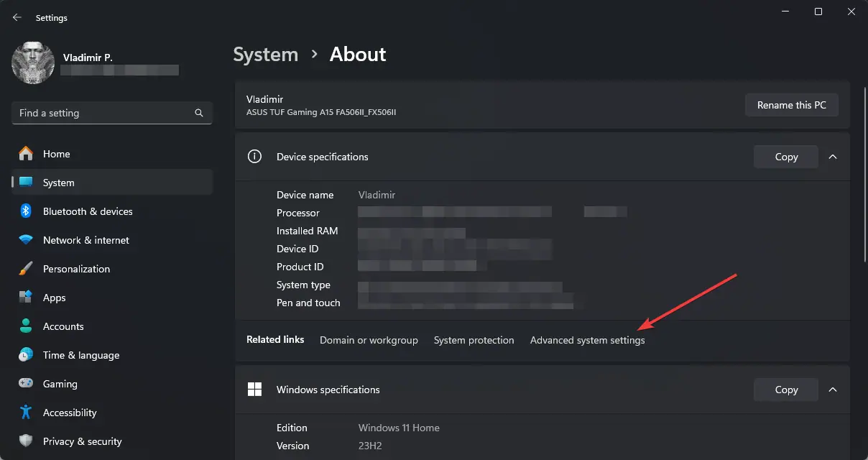Open Time & language settings

coord(112,355)
